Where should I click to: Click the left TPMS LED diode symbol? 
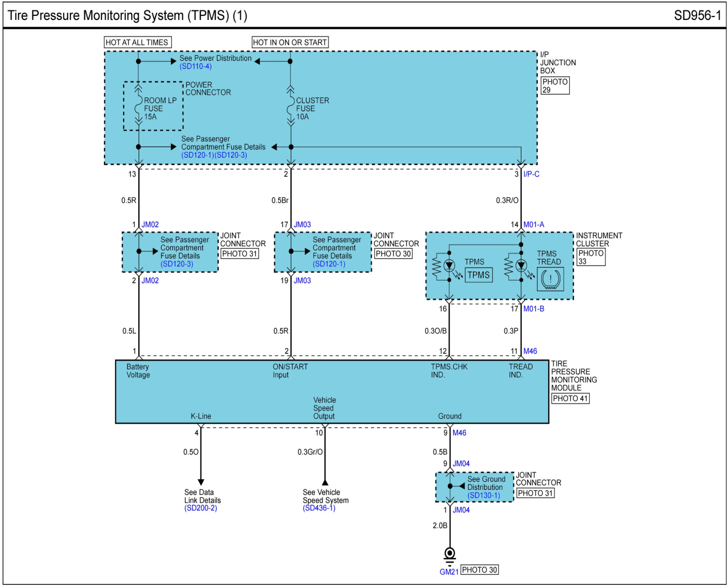click(449, 266)
